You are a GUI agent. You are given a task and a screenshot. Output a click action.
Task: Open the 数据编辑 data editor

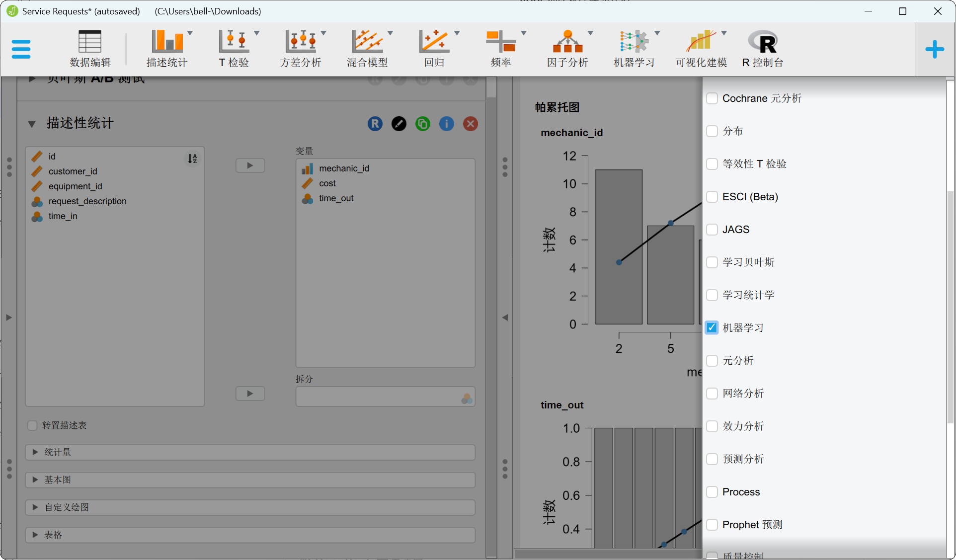pyautogui.click(x=90, y=49)
